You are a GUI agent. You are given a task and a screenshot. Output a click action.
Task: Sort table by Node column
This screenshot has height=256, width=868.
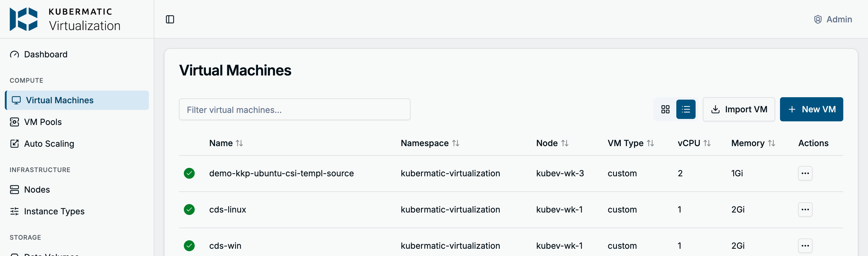point(552,143)
